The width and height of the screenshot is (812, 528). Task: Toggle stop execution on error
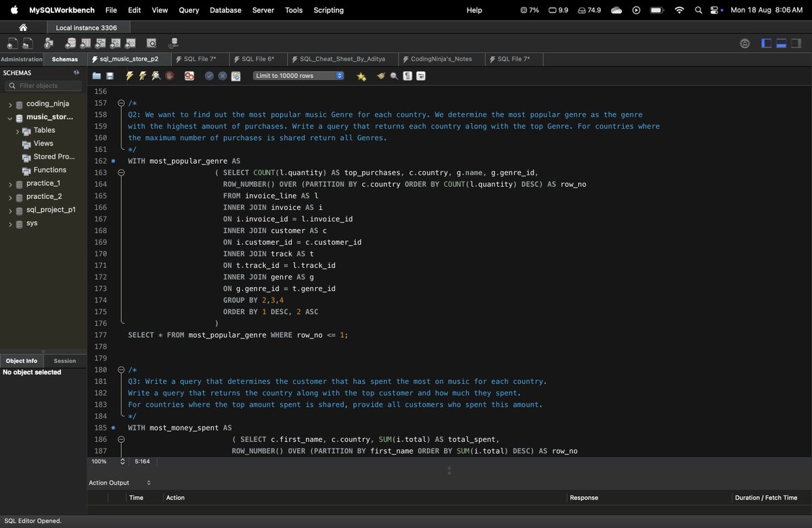189,76
